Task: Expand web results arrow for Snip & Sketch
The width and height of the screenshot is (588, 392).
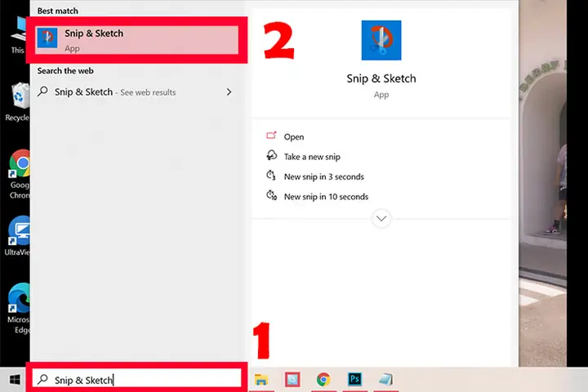Action: 229,92
